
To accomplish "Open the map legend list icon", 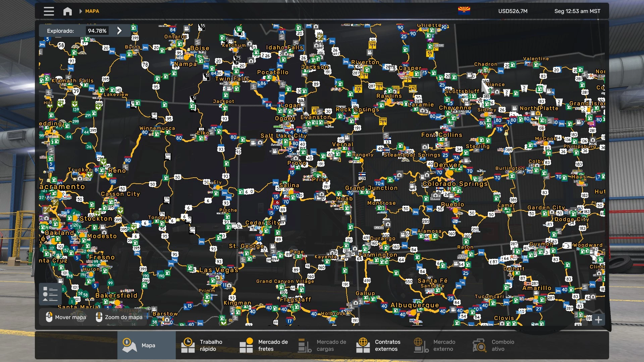I will pyautogui.click(x=50, y=294).
